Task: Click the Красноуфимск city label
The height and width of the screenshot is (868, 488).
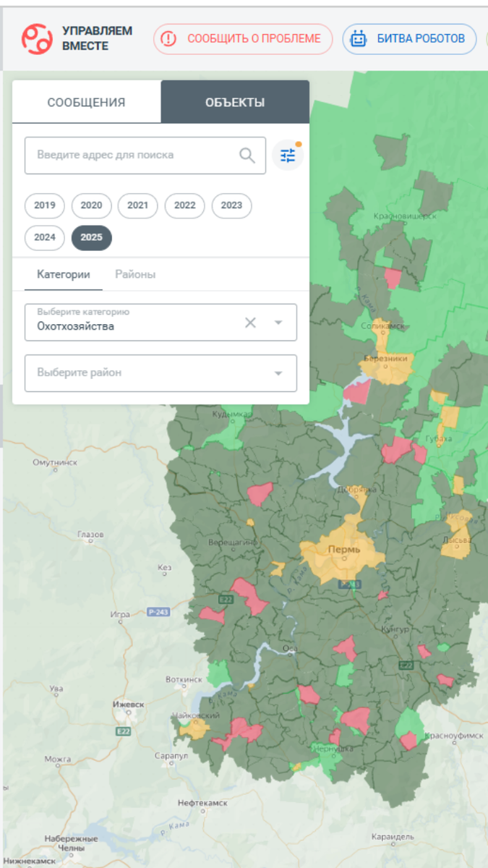Action: (453, 735)
